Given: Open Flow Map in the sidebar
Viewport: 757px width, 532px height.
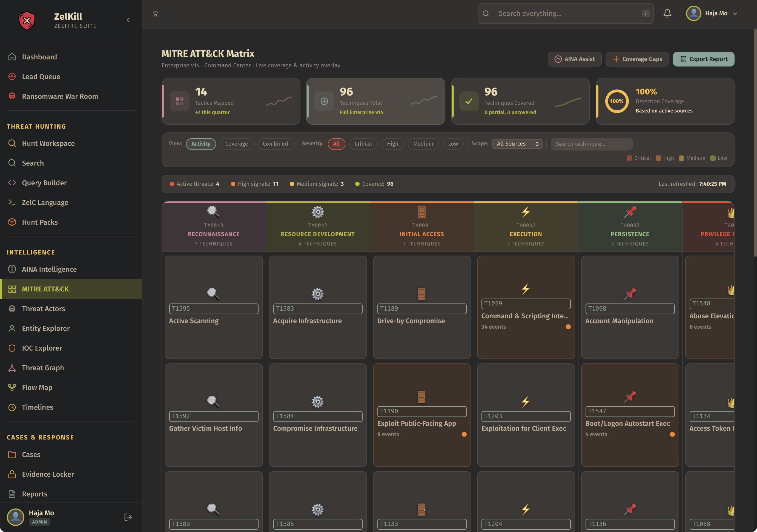Looking at the screenshot, I should [37, 388].
